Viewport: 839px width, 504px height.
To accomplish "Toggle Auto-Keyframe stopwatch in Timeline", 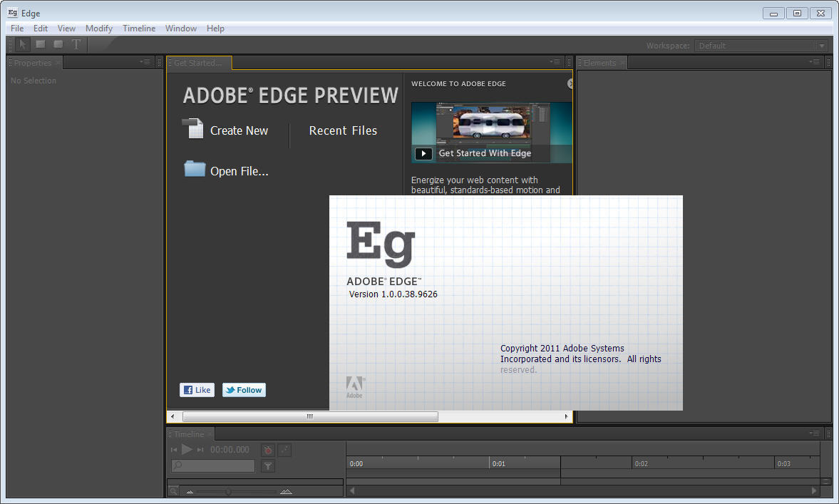I will coord(268,450).
